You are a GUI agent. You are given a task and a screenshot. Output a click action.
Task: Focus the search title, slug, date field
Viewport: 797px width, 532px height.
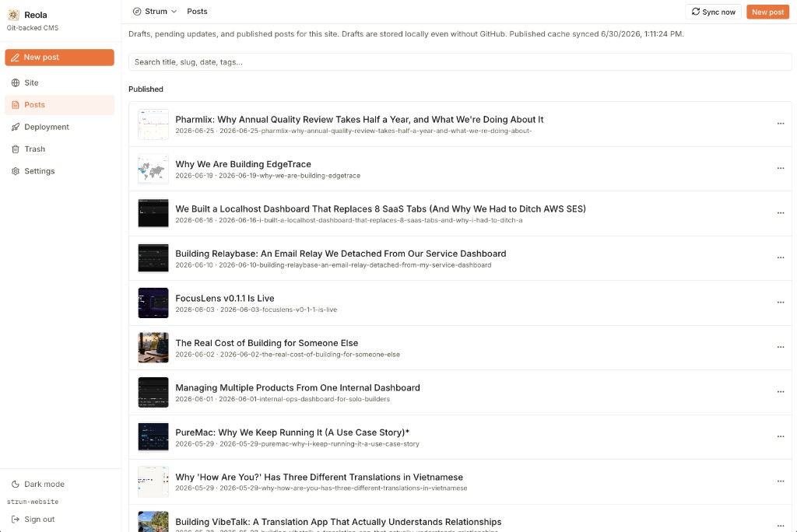tap(460, 62)
